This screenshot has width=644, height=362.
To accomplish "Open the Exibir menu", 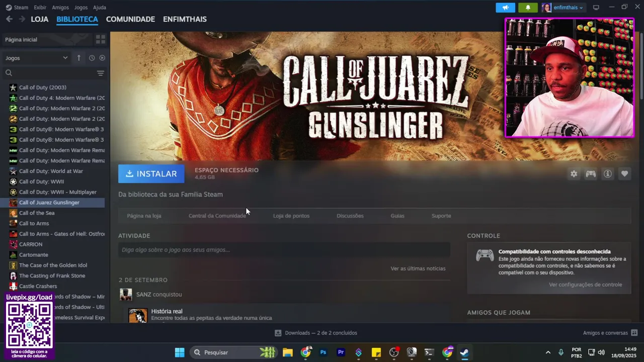I will click(40, 8).
